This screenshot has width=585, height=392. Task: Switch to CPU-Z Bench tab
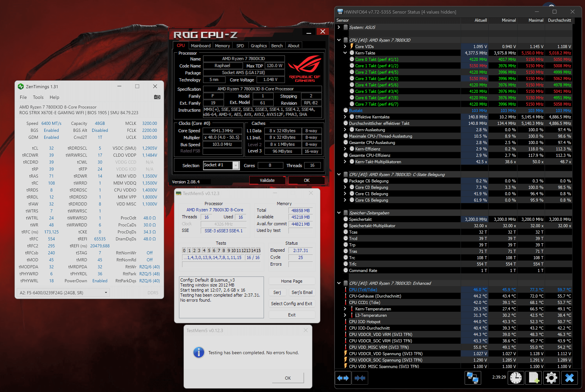click(277, 46)
